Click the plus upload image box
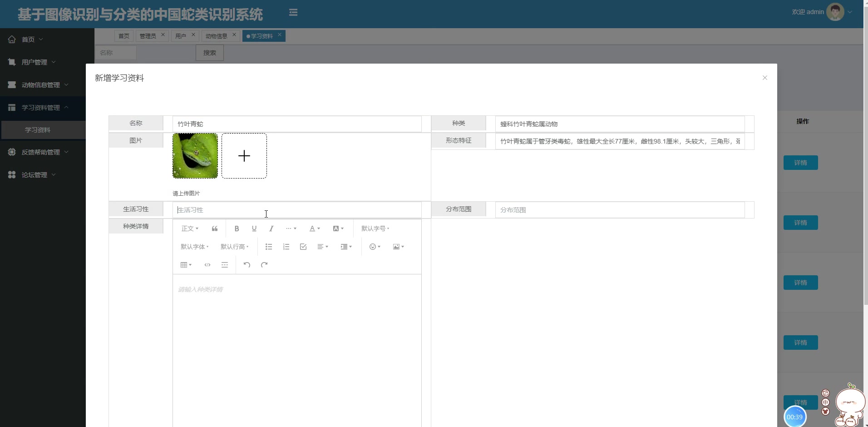 click(x=244, y=156)
